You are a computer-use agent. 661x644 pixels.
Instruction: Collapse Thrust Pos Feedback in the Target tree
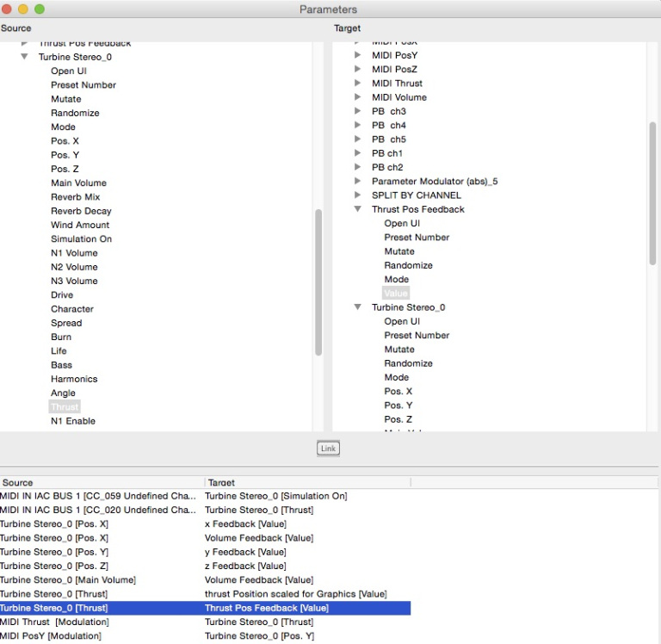358,209
